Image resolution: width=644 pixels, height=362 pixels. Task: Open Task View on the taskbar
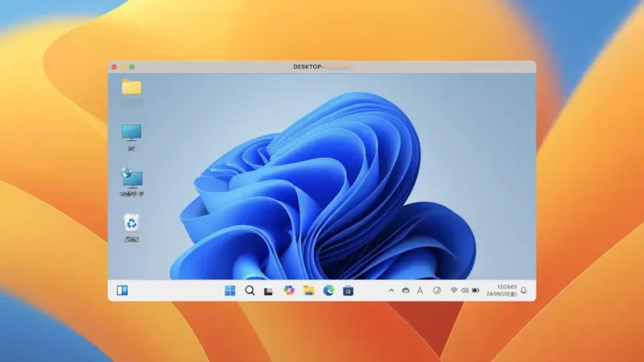pyautogui.click(x=269, y=291)
